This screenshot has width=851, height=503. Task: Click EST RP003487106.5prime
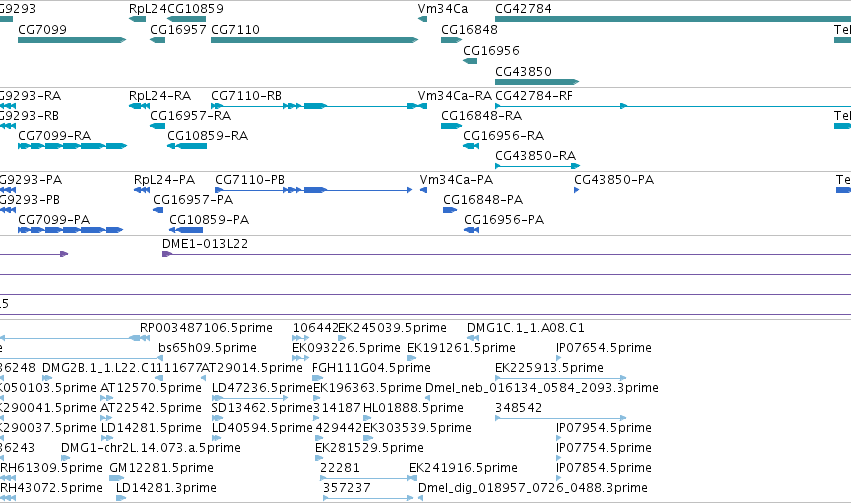click(x=206, y=328)
